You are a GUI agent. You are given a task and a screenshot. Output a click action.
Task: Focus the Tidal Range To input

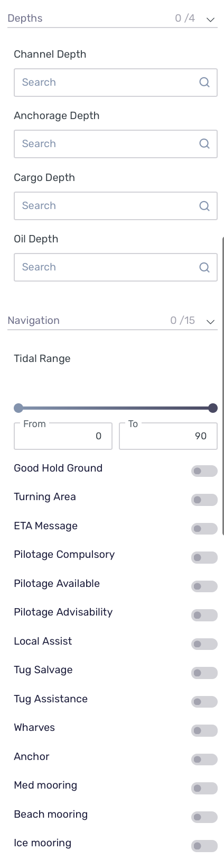(168, 436)
